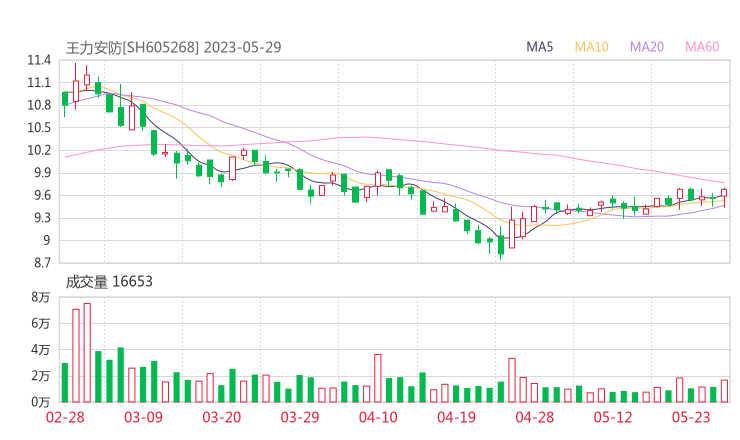Image resolution: width=740 pixels, height=440 pixels.
Task: Select the 10.8 price axis label
Action: point(39,105)
